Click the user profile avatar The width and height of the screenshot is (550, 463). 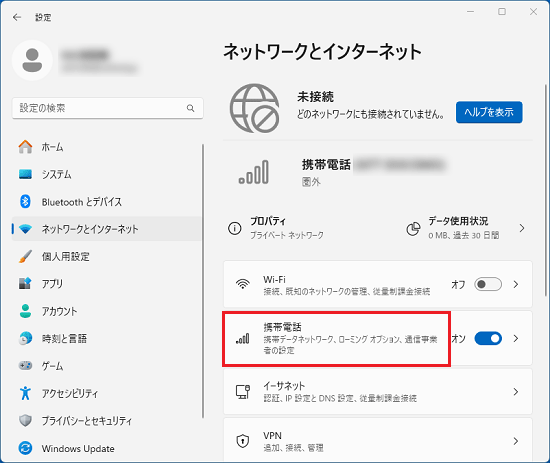click(x=32, y=60)
